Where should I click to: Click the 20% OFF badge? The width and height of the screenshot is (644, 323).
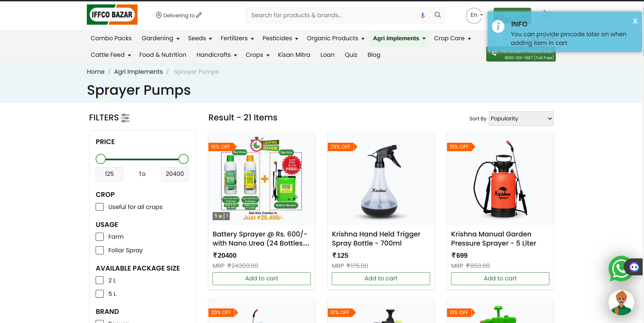click(222, 313)
